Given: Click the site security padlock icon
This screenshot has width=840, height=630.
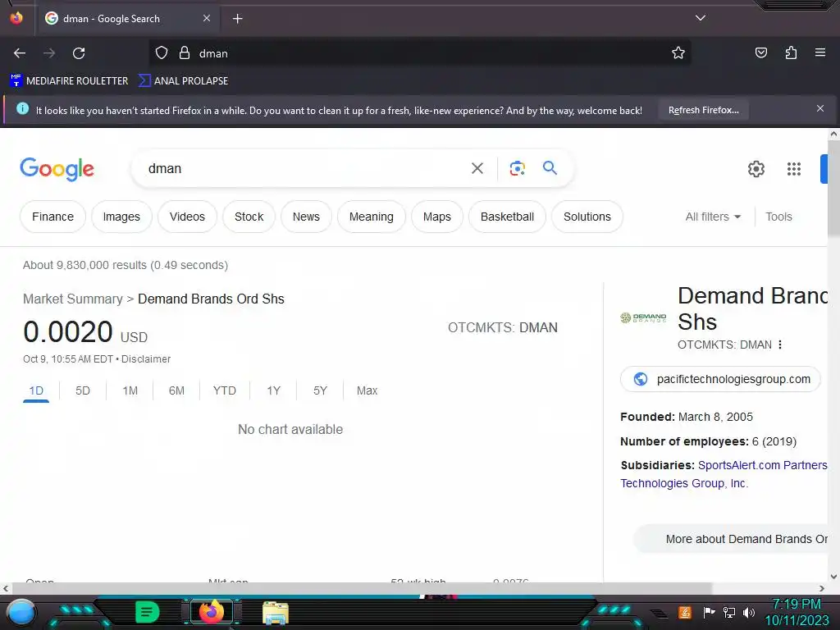Looking at the screenshot, I should coord(185,53).
